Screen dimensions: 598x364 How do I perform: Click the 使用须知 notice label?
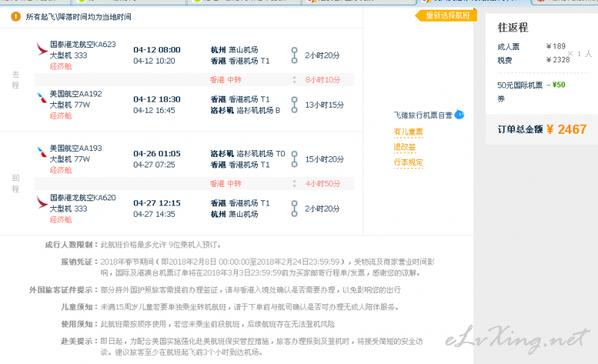tap(79, 324)
